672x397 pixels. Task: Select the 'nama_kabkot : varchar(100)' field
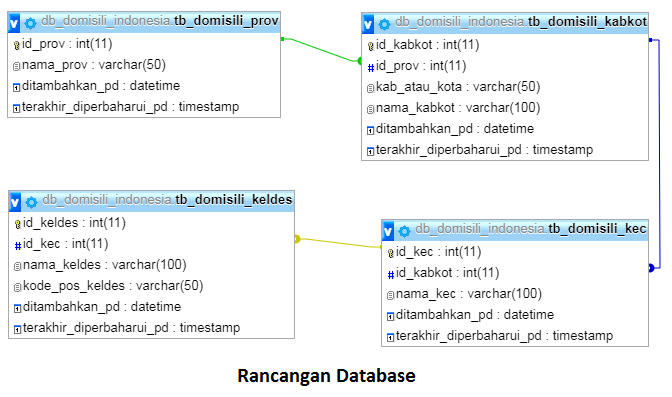pyautogui.click(x=458, y=108)
